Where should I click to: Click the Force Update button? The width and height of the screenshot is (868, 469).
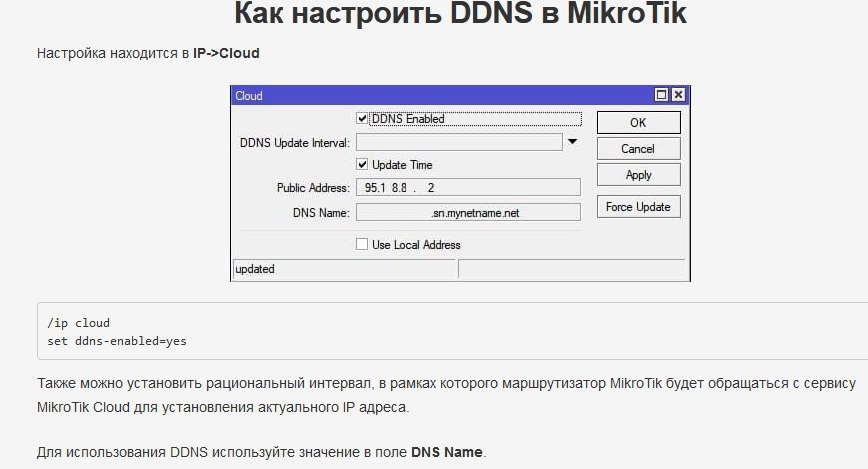(638, 207)
